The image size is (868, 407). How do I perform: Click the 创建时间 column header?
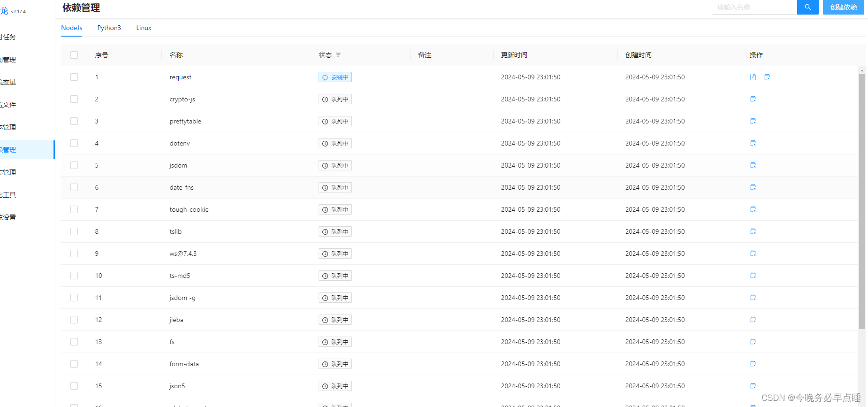click(638, 55)
